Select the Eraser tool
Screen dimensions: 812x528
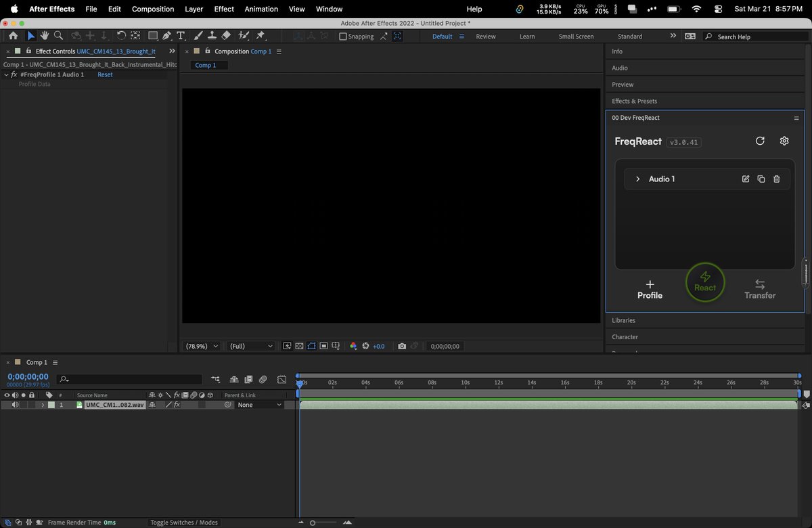pyautogui.click(x=226, y=36)
